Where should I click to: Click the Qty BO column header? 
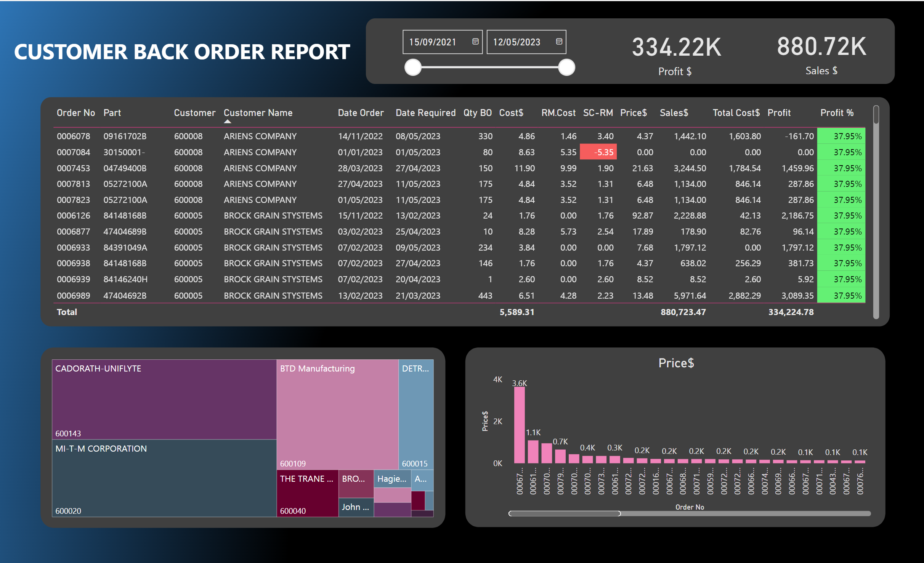pyautogui.click(x=477, y=113)
